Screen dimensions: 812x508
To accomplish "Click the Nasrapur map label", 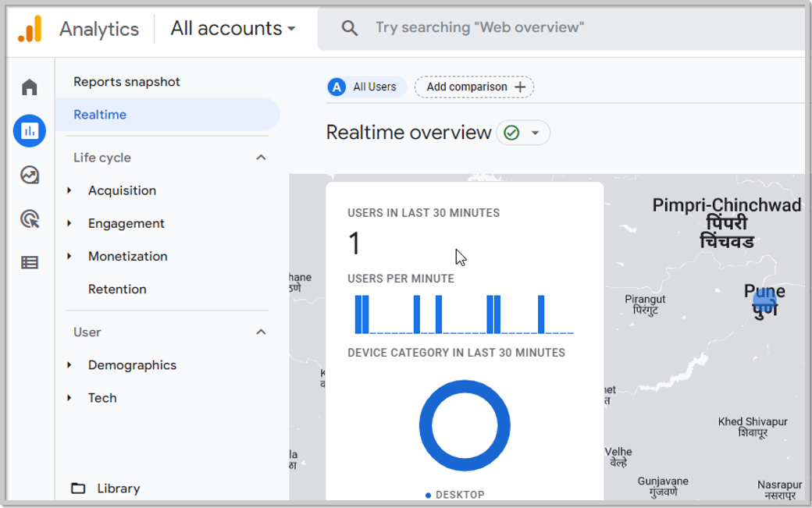I will pyautogui.click(x=779, y=489).
